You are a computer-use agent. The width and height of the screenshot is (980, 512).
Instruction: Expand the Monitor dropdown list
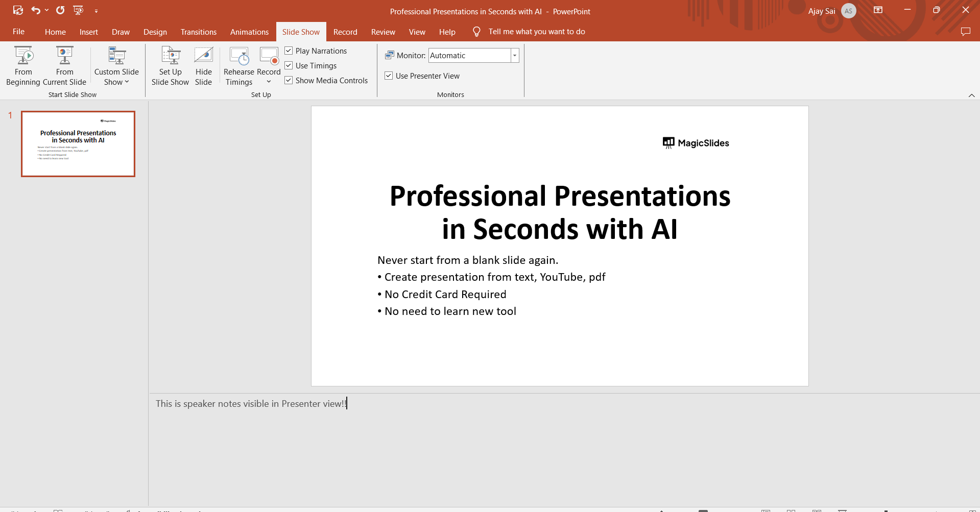515,56
